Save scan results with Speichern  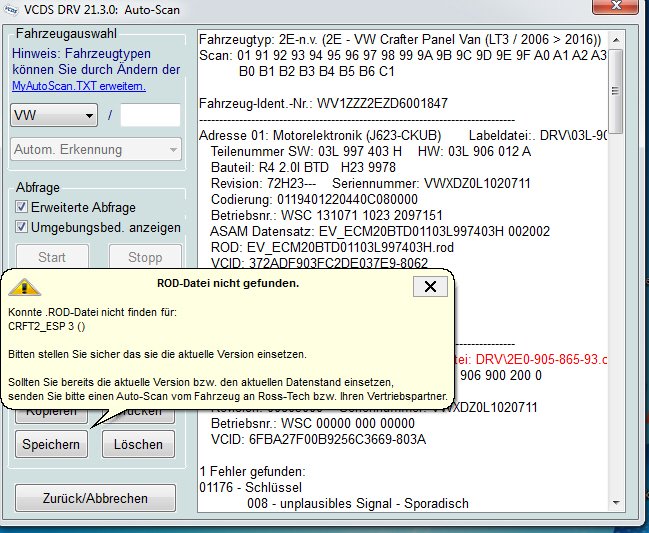point(51,443)
